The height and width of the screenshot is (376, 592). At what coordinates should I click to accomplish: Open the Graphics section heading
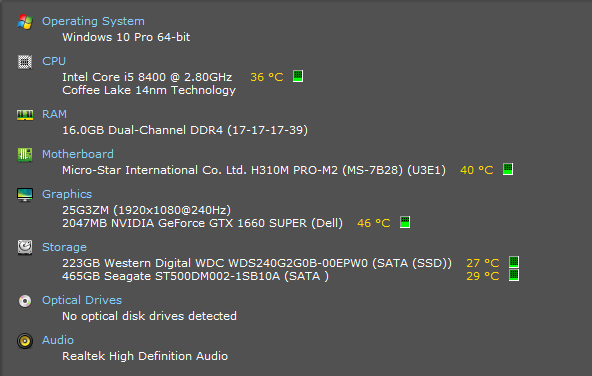(67, 194)
